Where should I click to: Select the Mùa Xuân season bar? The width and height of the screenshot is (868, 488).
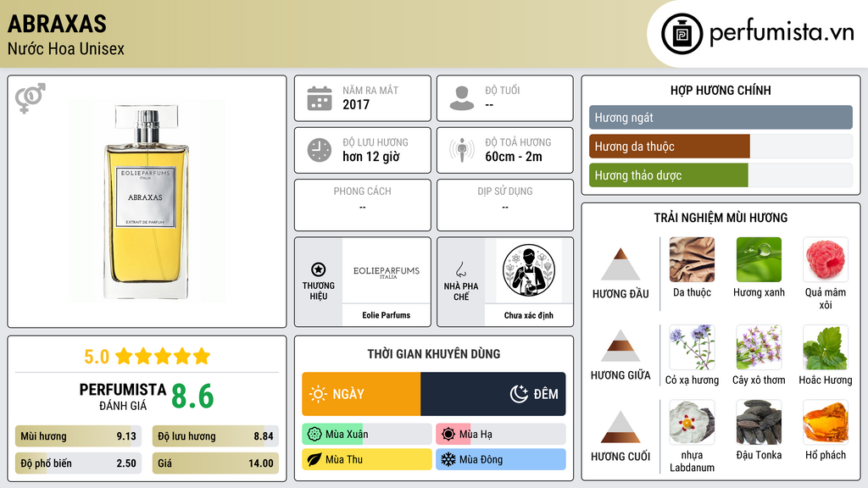tap(367, 435)
